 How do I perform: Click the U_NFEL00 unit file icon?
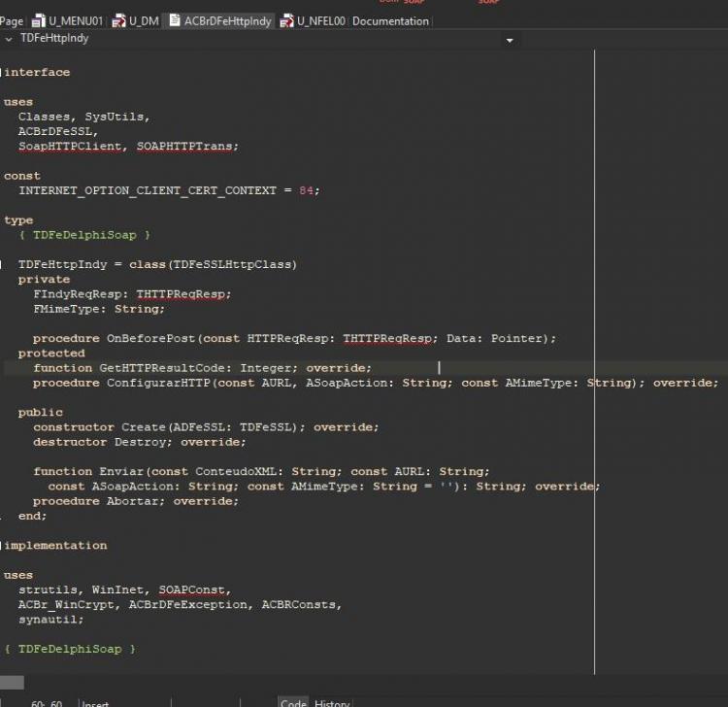pyautogui.click(x=286, y=21)
